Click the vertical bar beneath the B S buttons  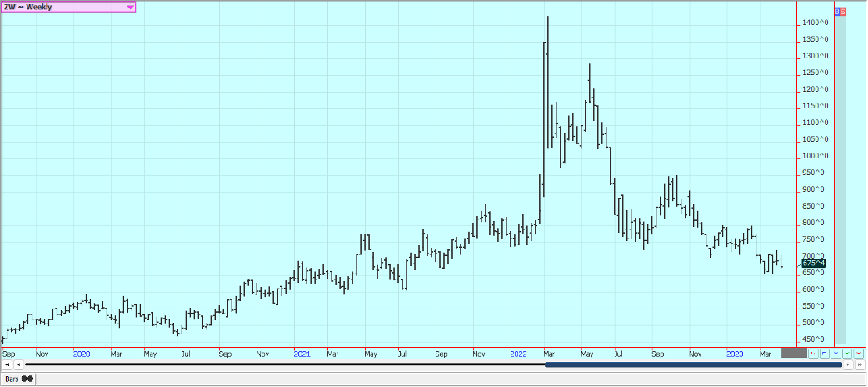pyautogui.click(x=840, y=179)
